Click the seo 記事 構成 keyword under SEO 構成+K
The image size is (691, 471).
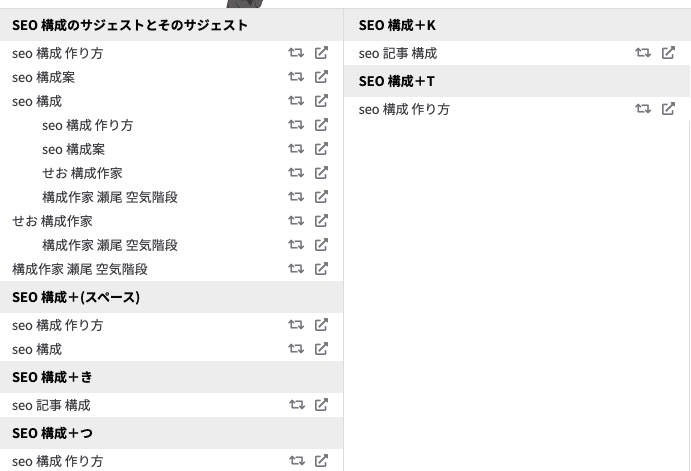397,53
